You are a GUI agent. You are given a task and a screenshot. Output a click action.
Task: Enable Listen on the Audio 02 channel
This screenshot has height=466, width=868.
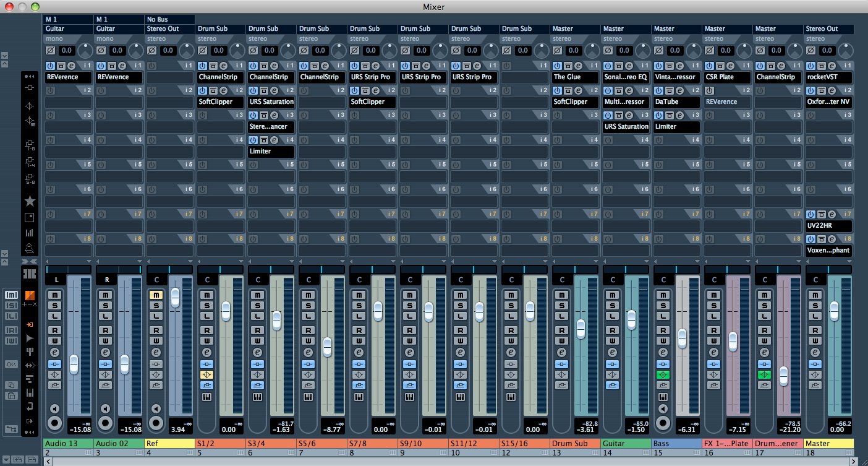[105, 316]
